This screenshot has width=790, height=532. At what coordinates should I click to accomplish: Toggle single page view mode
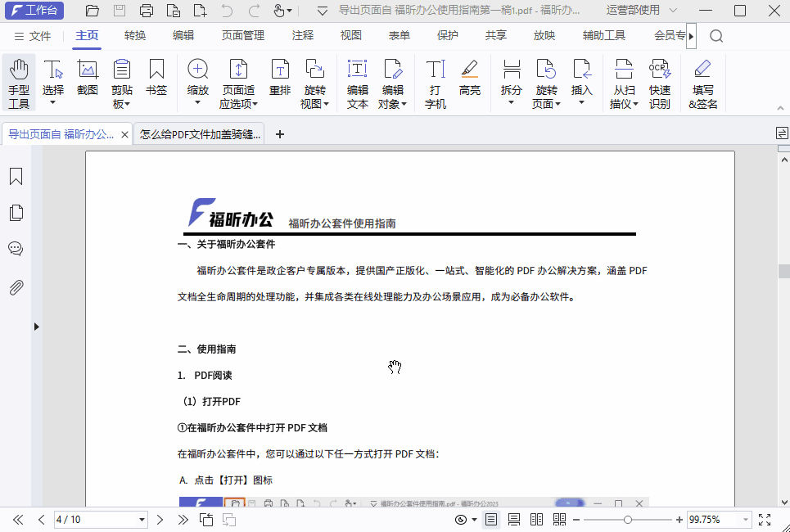pyautogui.click(x=490, y=519)
